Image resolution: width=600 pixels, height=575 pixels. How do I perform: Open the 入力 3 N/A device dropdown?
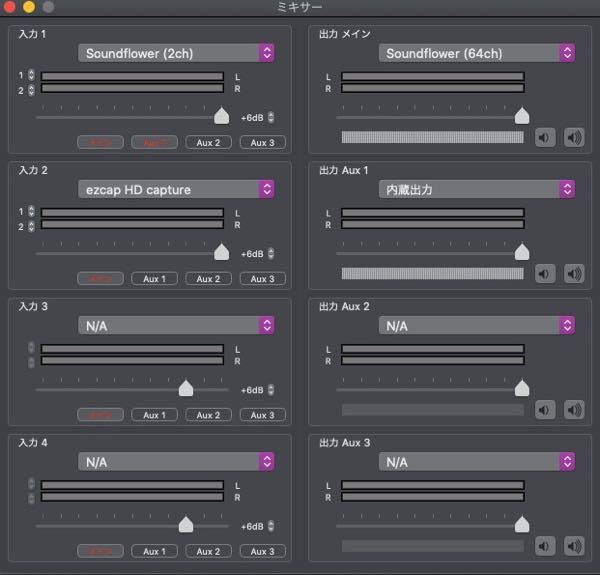tap(176, 326)
